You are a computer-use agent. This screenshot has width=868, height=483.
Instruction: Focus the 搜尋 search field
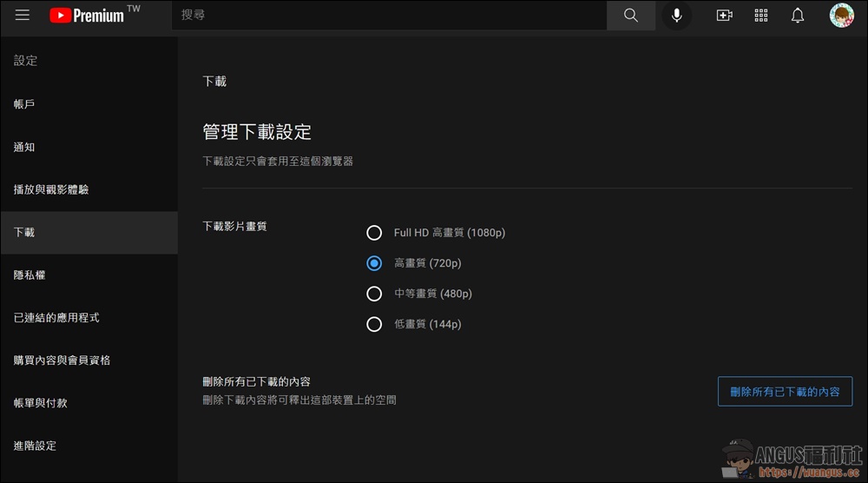[x=389, y=15]
